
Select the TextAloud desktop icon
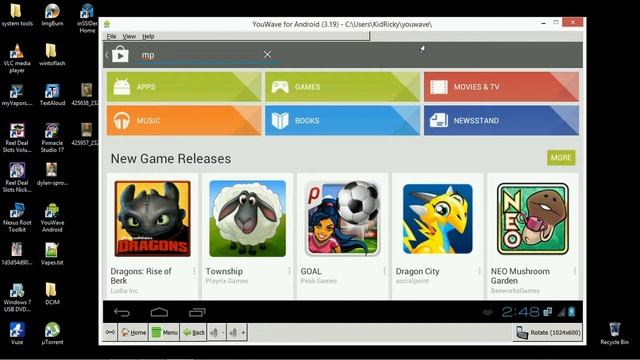pos(52,95)
